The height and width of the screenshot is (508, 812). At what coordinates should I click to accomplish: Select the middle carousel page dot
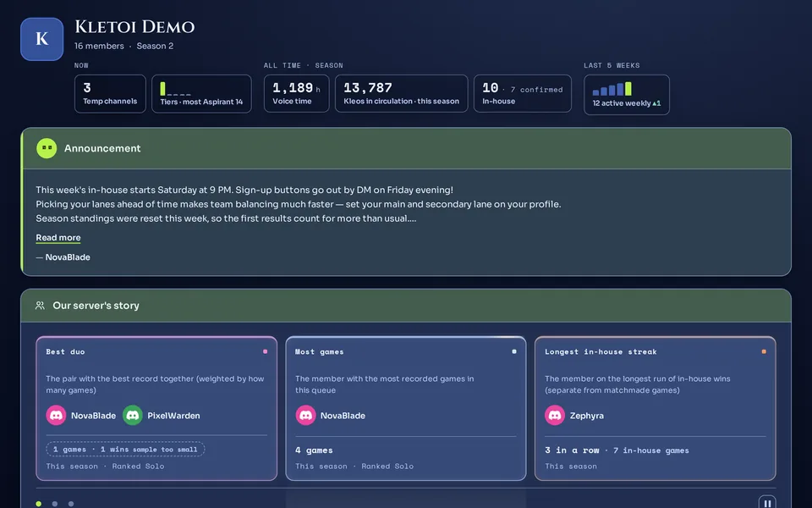(54, 504)
